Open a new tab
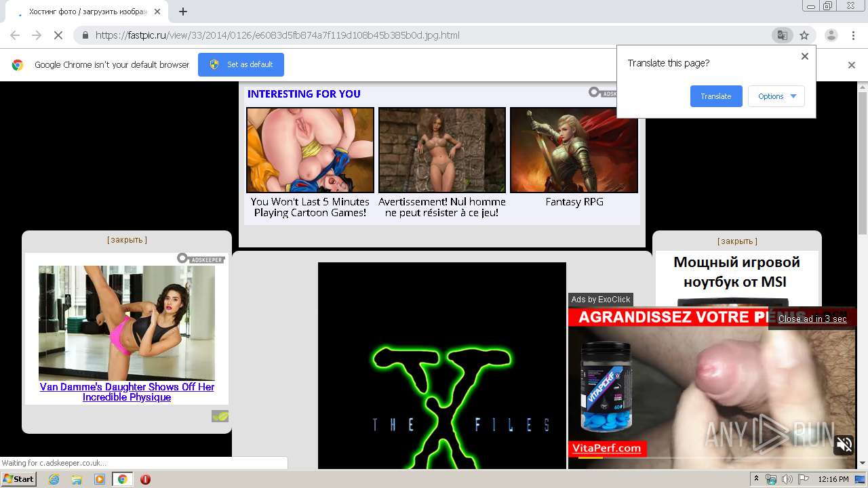 pos(183,12)
